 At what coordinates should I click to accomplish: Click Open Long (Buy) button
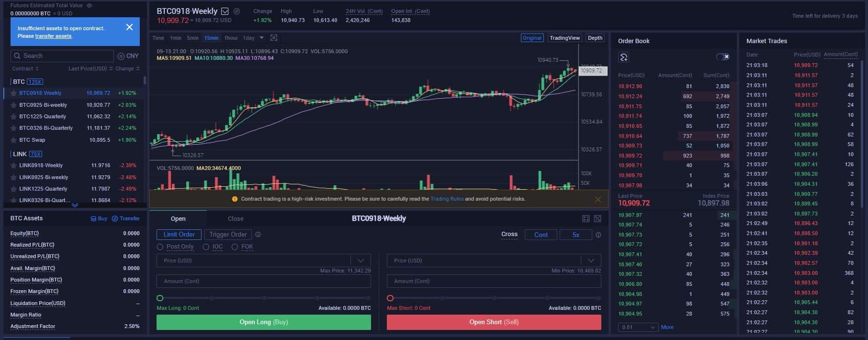pos(264,322)
